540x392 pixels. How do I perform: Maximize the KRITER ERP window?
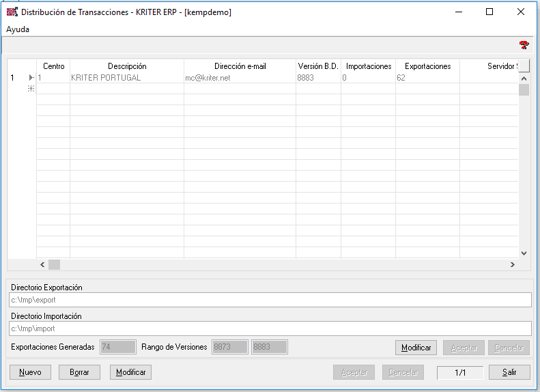(x=489, y=12)
